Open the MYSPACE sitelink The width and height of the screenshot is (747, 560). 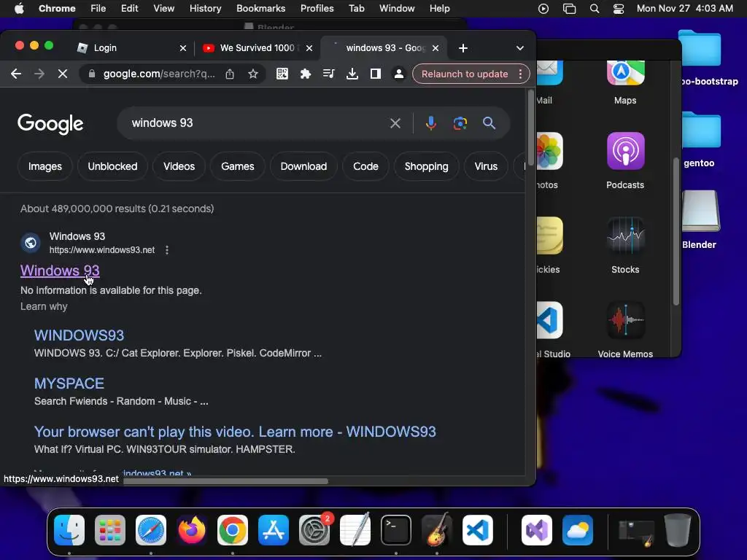(69, 384)
